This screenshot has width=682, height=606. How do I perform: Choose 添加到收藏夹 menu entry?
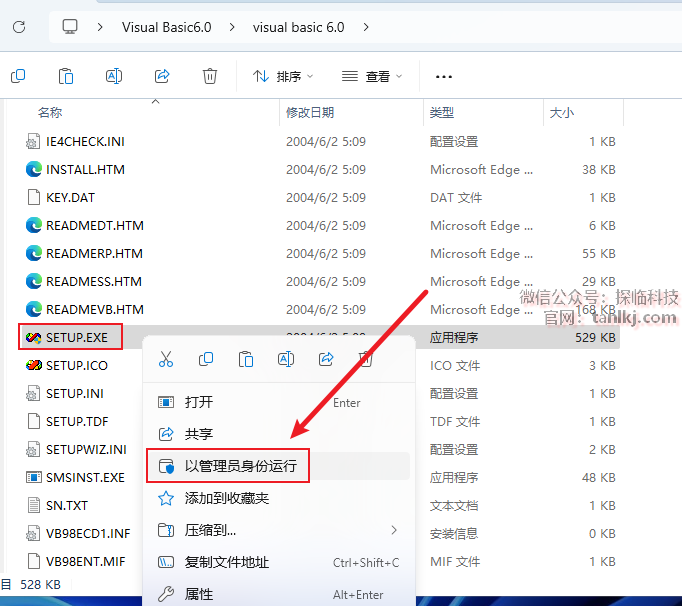(x=278, y=498)
